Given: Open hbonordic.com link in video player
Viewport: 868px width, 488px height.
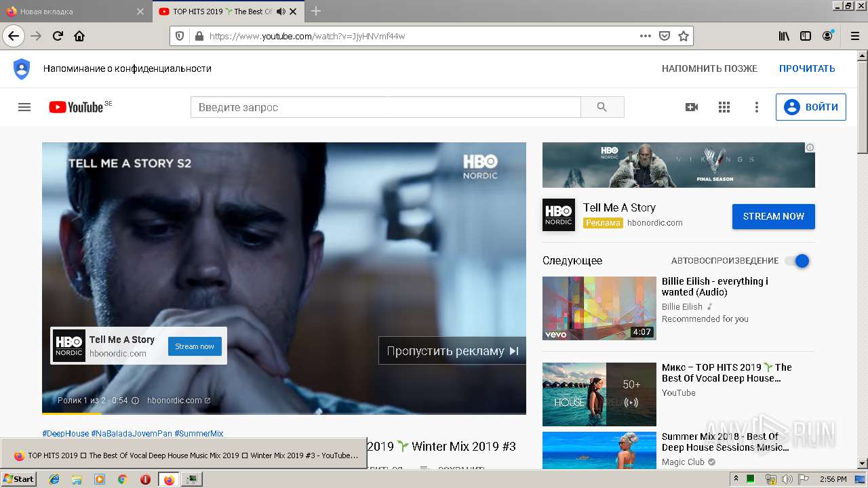Looking at the screenshot, I should pos(178,401).
